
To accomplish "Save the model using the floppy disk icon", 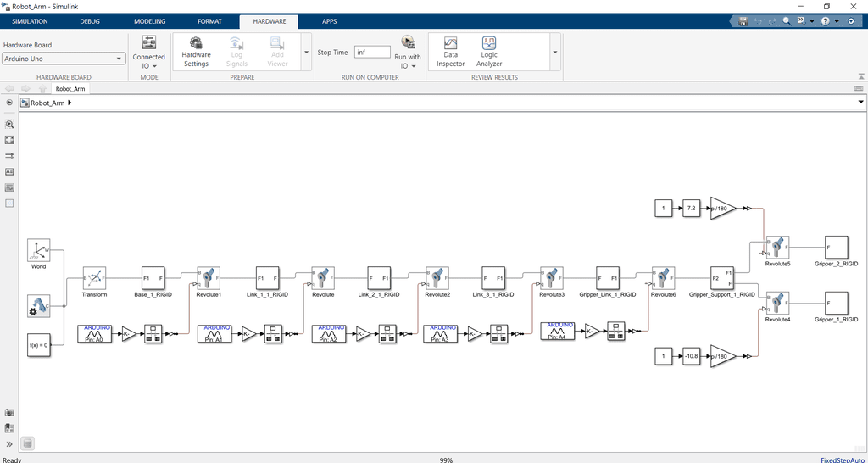I will click(x=743, y=21).
